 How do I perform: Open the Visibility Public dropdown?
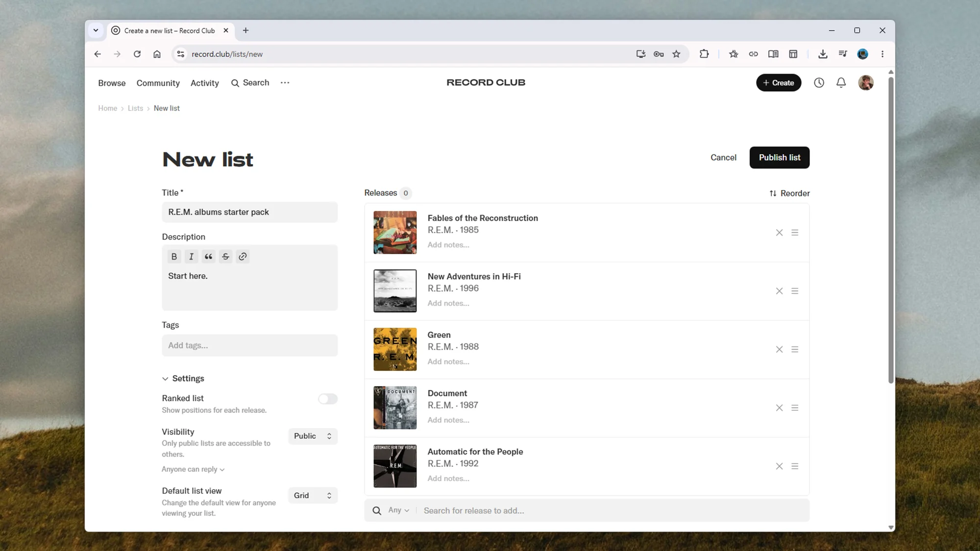click(x=313, y=436)
